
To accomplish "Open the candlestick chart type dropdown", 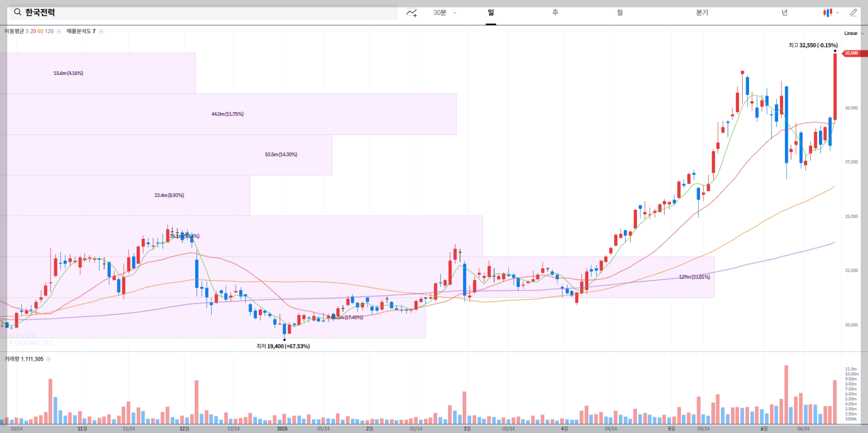I will (x=831, y=13).
